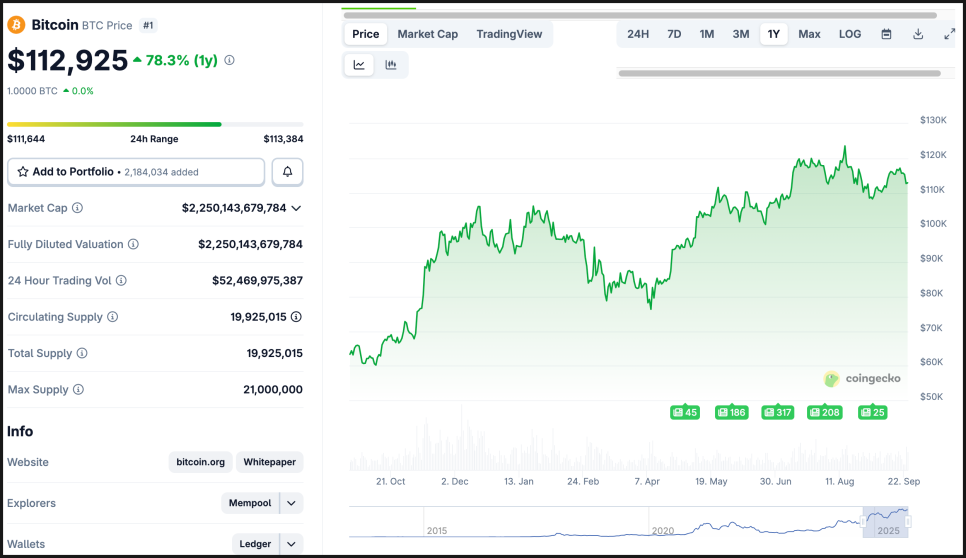Open the Ledger wallet link
The width and height of the screenshot is (966, 558).
(x=255, y=544)
